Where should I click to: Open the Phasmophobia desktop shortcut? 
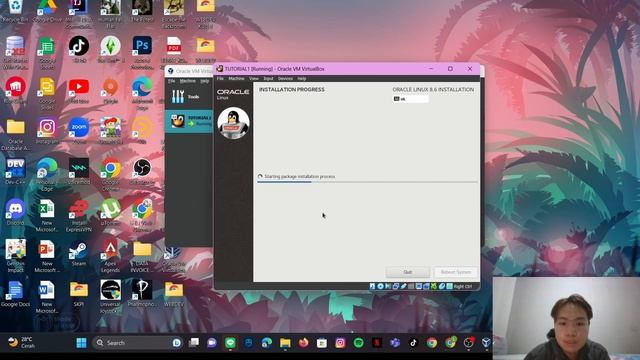[142, 294]
